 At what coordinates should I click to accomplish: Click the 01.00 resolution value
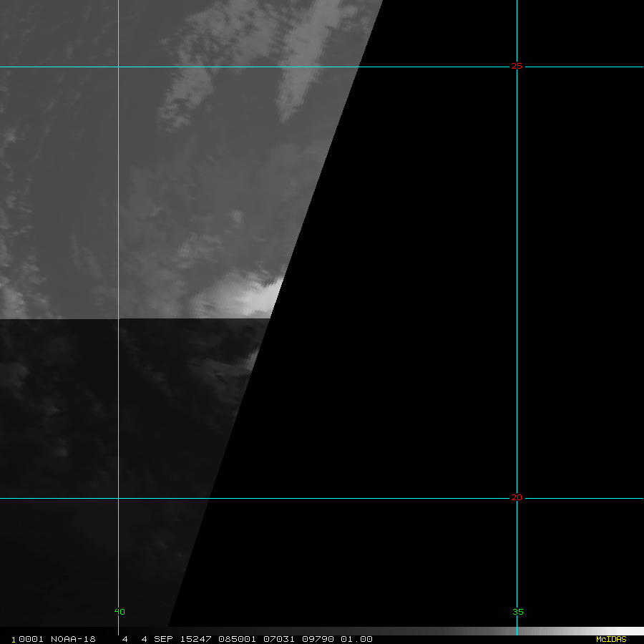[x=357, y=639]
